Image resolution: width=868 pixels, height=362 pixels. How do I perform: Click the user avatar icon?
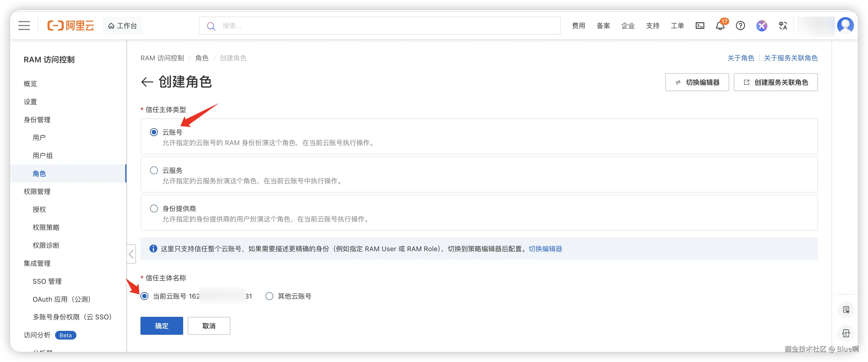[x=845, y=26]
